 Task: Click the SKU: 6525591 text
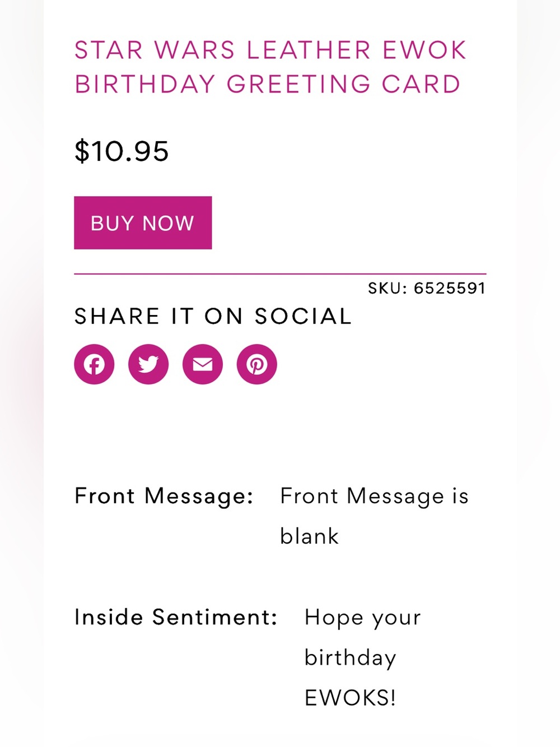[427, 288]
